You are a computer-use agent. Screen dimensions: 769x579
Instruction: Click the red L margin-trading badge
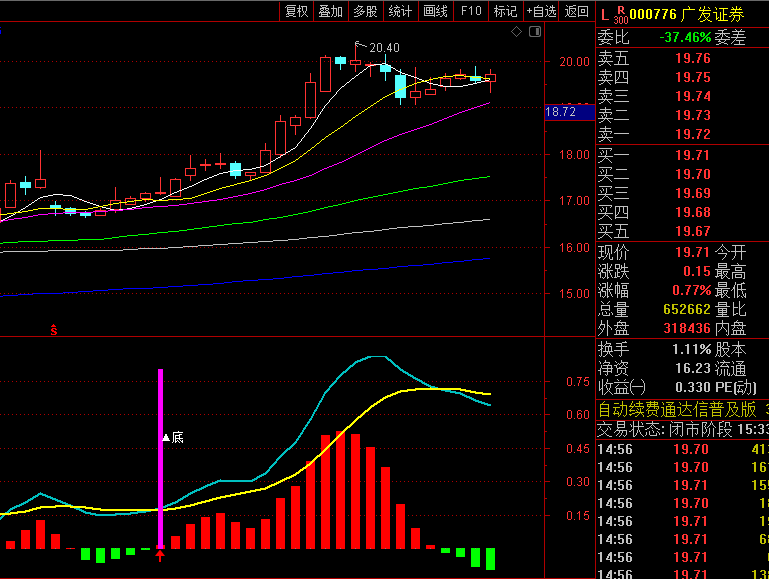coord(604,12)
